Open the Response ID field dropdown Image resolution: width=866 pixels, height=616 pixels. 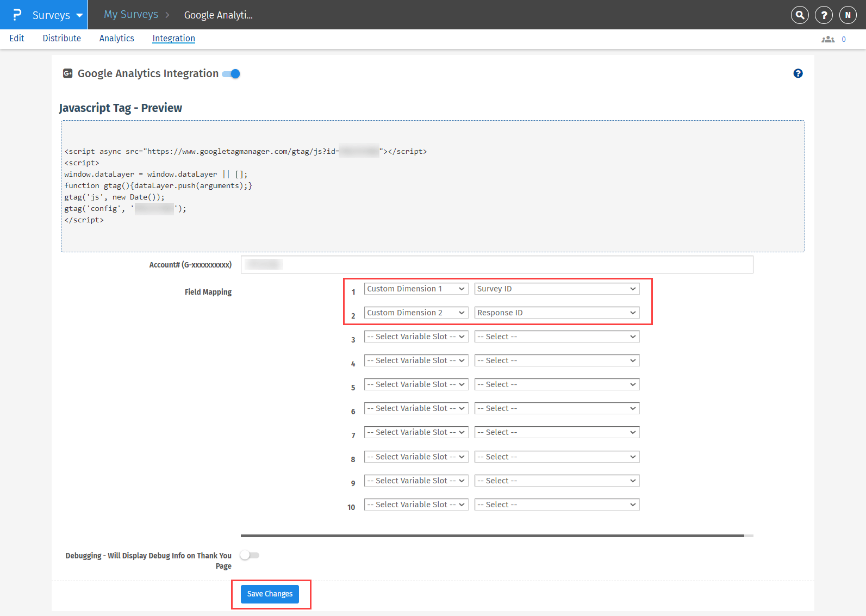[556, 313]
